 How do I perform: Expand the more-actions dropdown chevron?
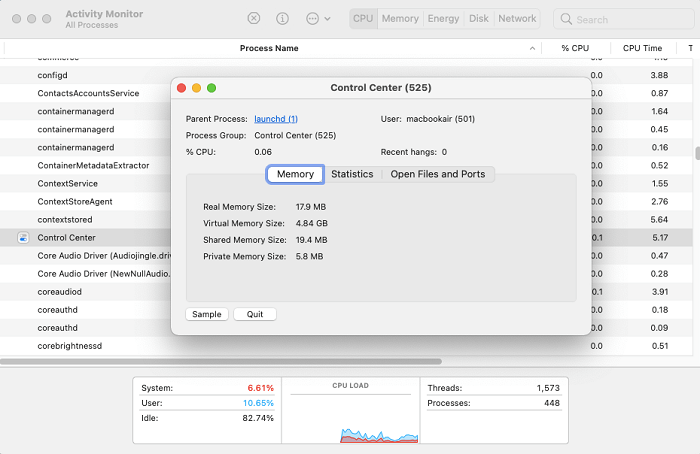point(327,19)
